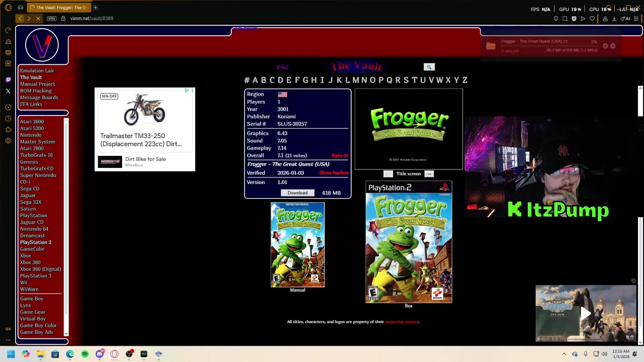Viewport: 644px width, 362px height.
Task: Play the floating video ad
Action: tap(586, 314)
